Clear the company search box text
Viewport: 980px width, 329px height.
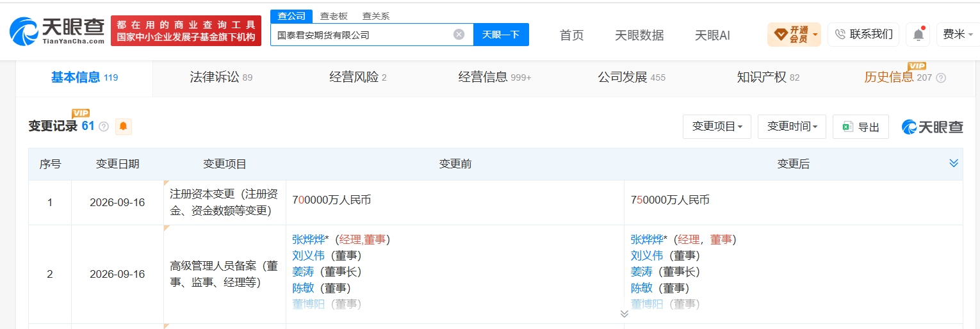click(459, 35)
